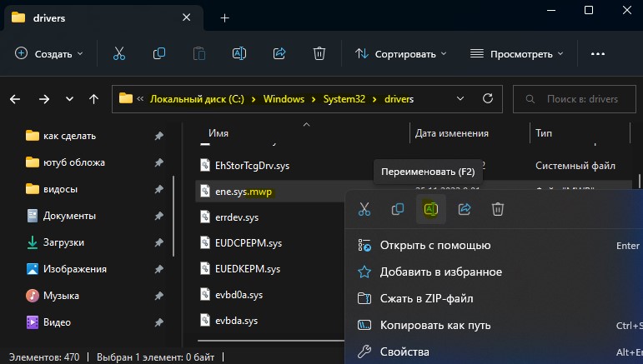Click the pin icon next to Музыка
643x364 pixels.
(158, 296)
